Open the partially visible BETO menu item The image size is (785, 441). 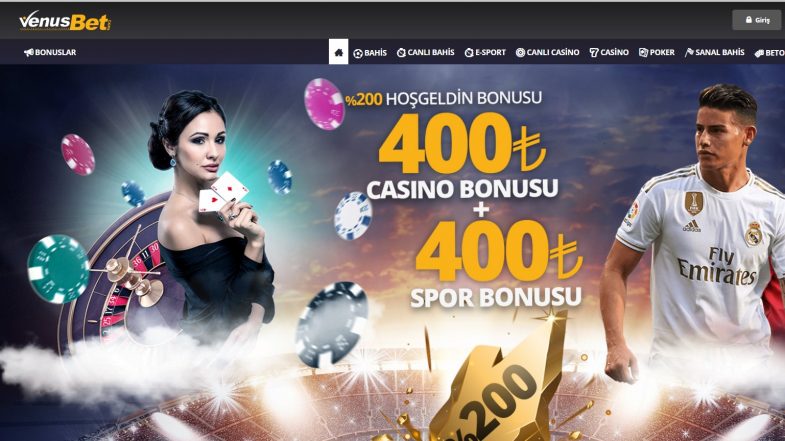click(769, 53)
